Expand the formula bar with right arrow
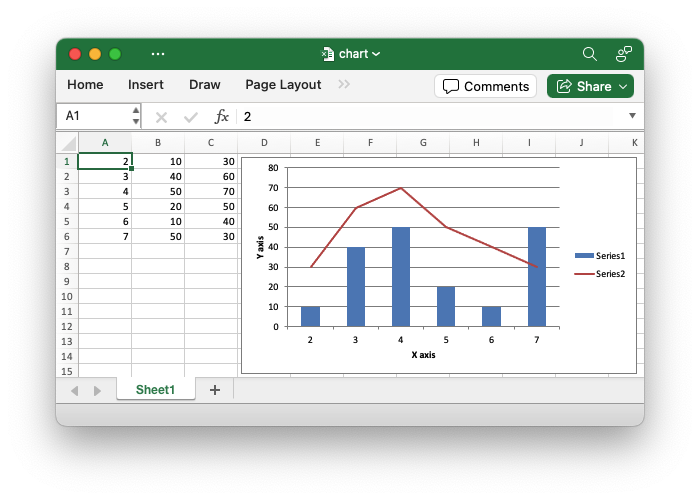Screen dimensions: 700x500 pos(632,116)
